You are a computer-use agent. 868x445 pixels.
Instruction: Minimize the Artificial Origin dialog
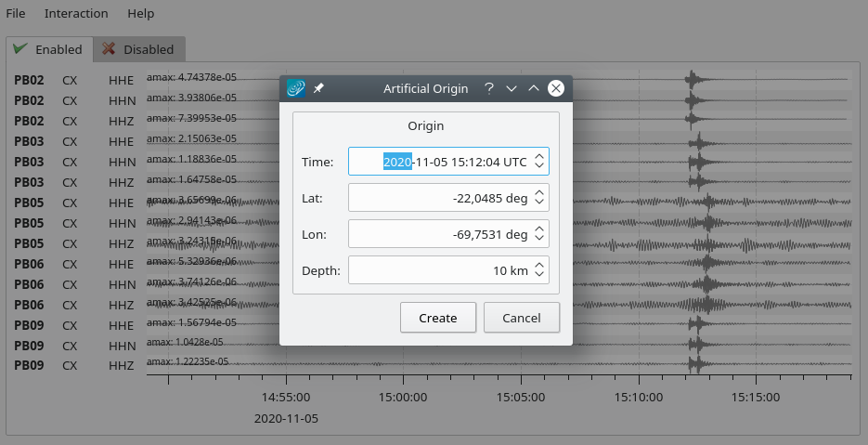[512, 88]
